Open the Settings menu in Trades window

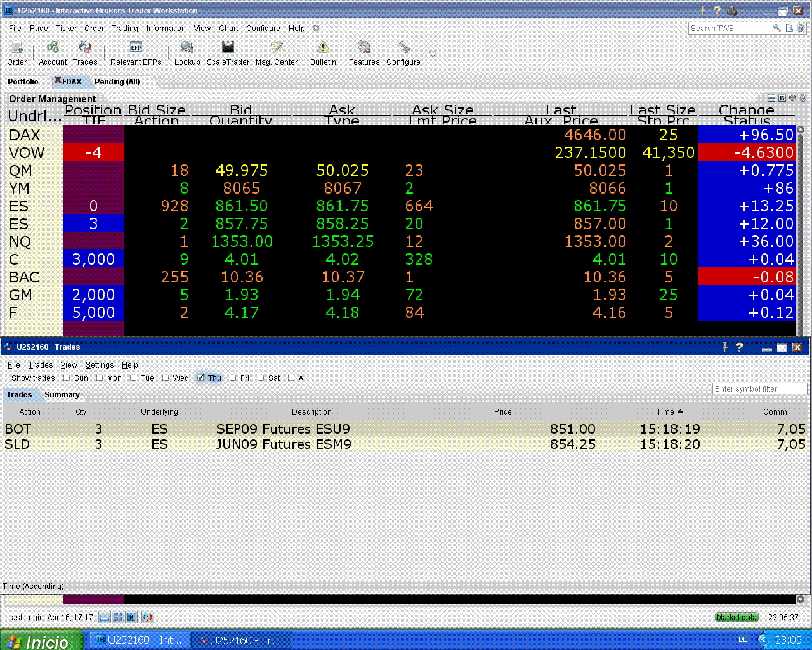(100, 365)
